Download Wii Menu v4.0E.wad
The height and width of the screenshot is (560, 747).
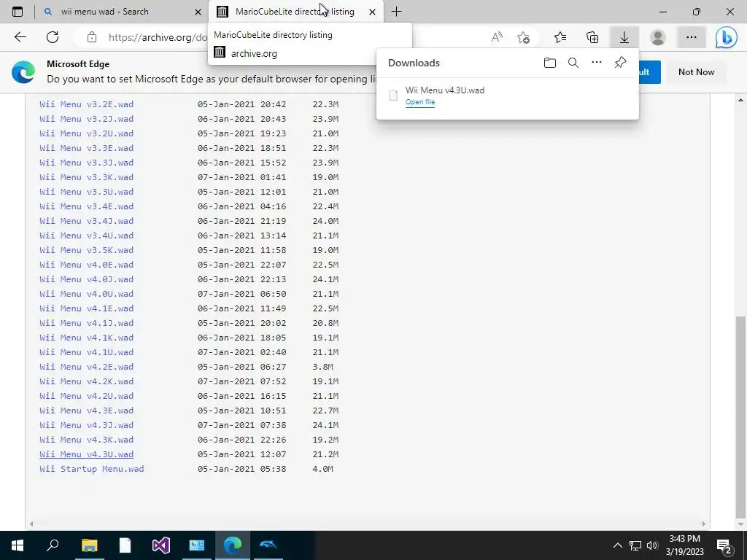coord(87,265)
